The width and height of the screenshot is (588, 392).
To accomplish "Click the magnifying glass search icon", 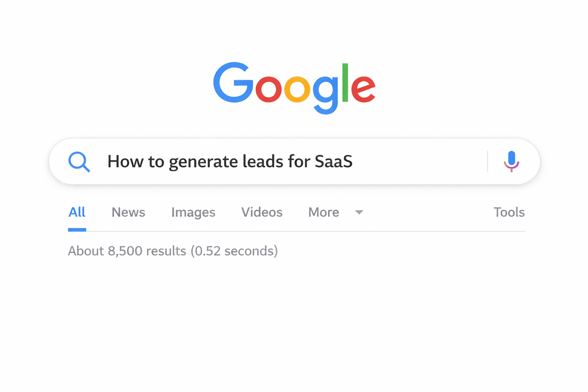I will click(79, 161).
